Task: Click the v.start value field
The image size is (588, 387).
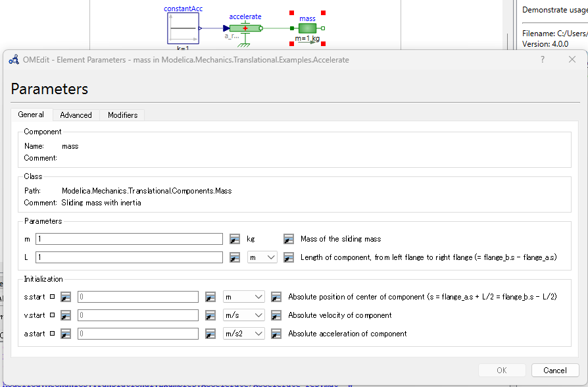Action: tap(138, 315)
